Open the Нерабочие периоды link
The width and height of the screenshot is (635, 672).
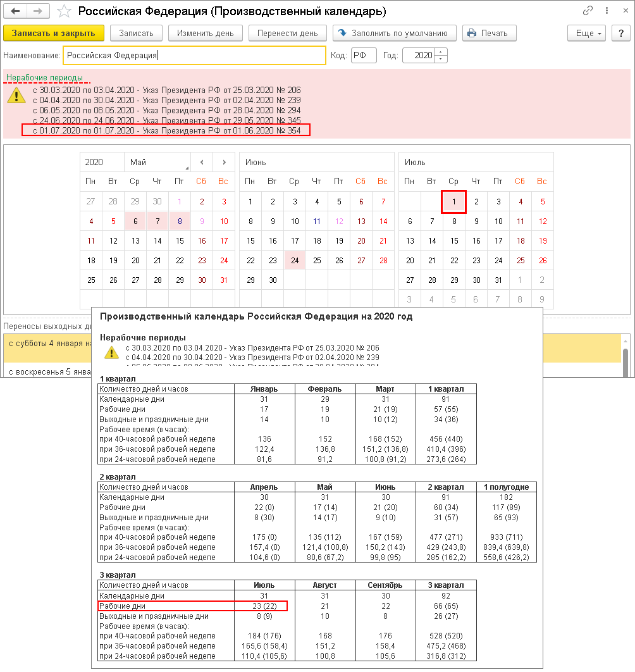pyautogui.click(x=44, y=78)
